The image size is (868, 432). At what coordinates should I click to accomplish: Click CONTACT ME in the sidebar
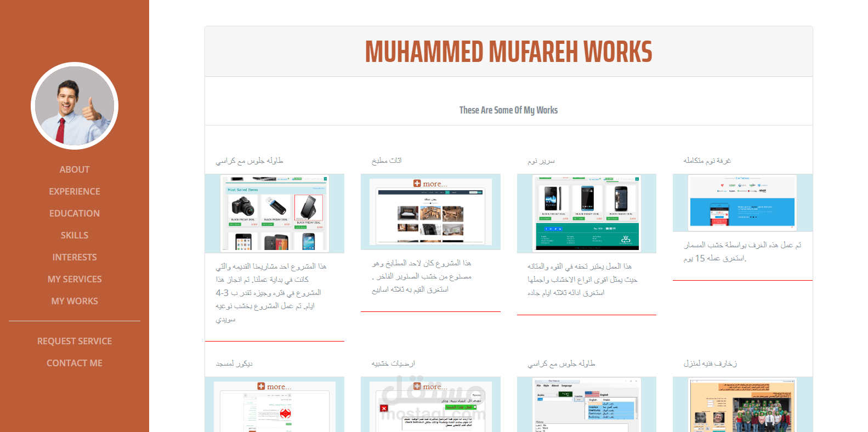(x=75, y=363)
